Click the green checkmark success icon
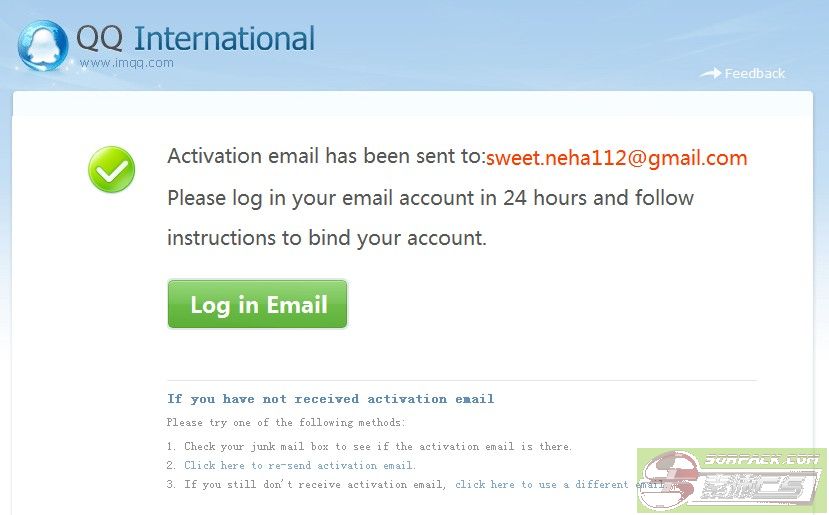829x515 pixels. click(x=111, y=170)
